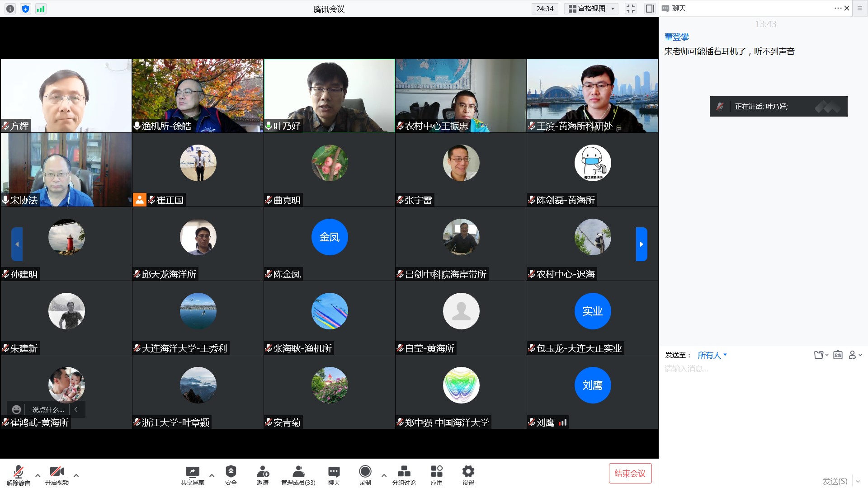The image size is (868, 488).
Task: Click the red end meeting button
Action: 630,473
